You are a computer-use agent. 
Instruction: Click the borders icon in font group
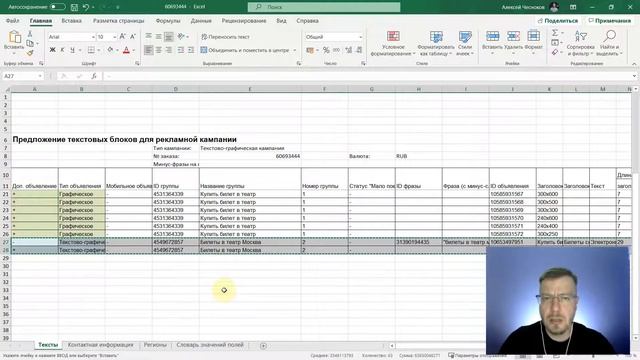pyautogui.click(x=91, y=50)
